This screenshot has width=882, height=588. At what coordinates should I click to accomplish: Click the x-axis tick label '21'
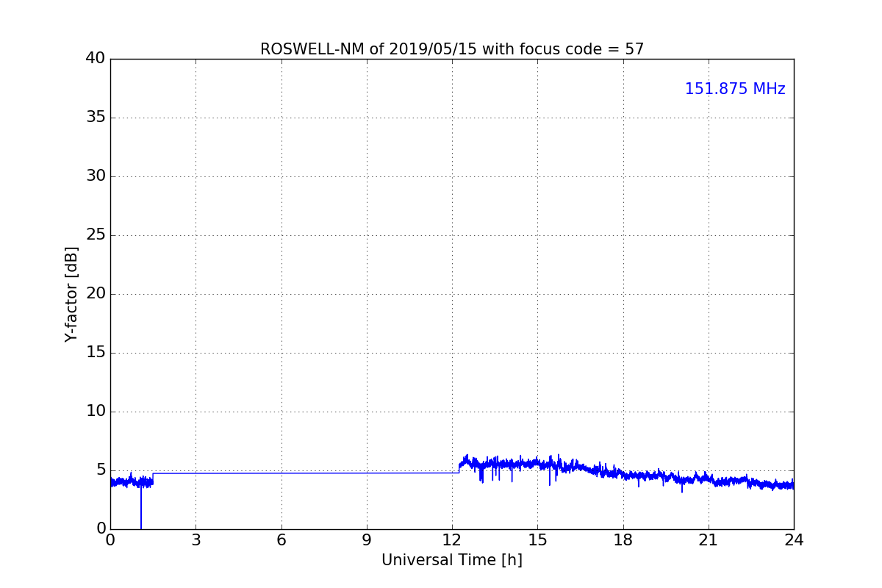point(709,540)
